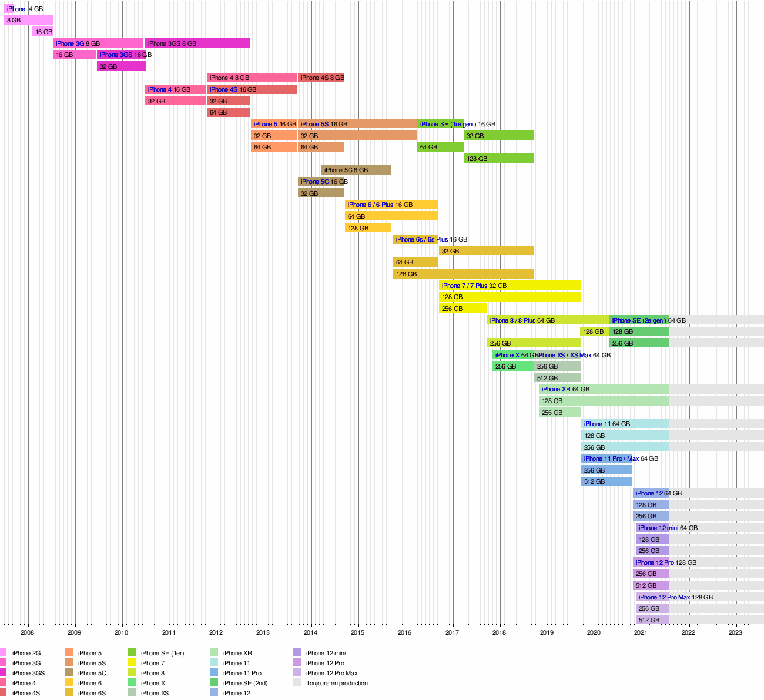Select the 2020 year marker
The height and width of the screenshot is (700, 764).
click(x=594, y=632)
